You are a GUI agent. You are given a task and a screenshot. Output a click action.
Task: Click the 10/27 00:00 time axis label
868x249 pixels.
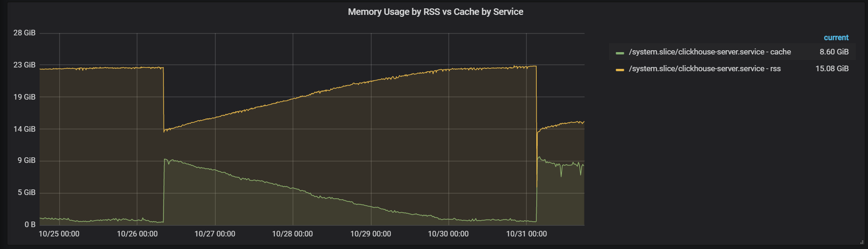click(x=215, y=234)
